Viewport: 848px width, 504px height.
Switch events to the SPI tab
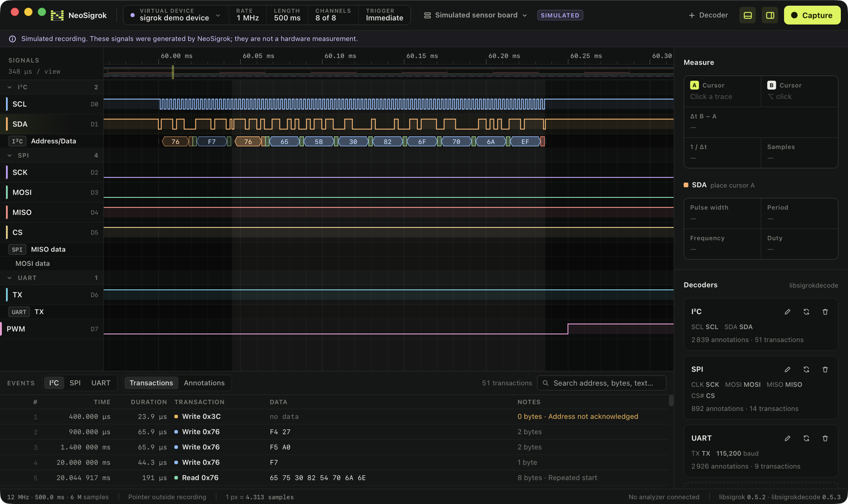point(75,383)
